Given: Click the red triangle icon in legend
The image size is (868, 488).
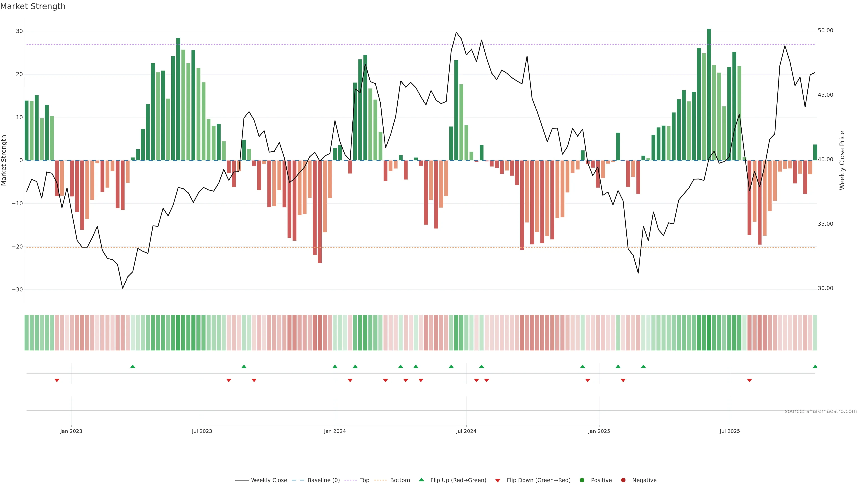Looking at the screenshot, I should point(498,480).
